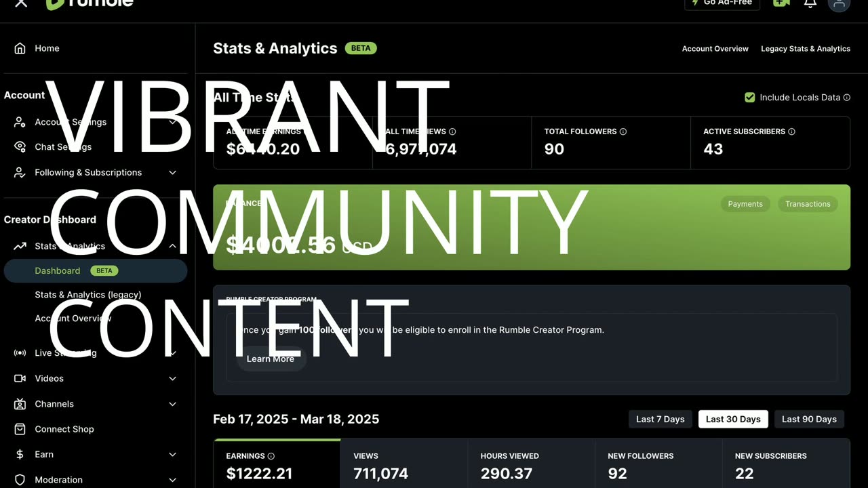Click the Videos camera icon
Viewport: 868px width, 488px height.
pyautogui.click(x=20, y=378)
